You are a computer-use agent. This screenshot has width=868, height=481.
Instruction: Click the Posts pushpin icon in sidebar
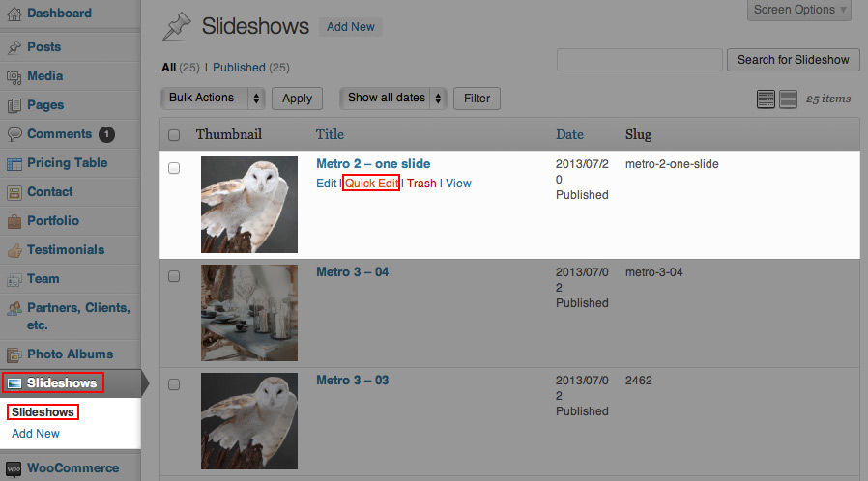14,46
